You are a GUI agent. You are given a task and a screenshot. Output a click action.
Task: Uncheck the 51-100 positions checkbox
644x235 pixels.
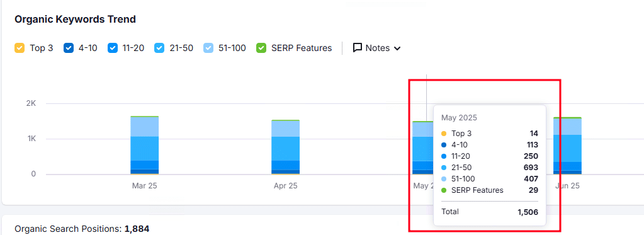coord(208,48)
